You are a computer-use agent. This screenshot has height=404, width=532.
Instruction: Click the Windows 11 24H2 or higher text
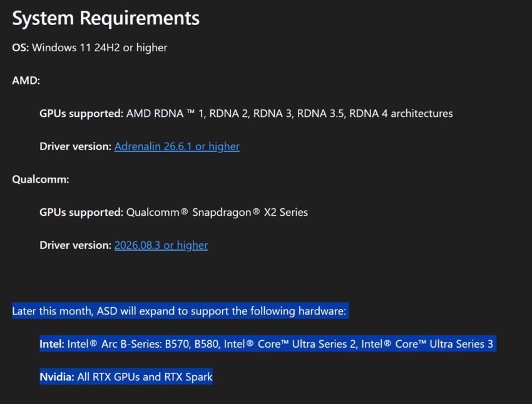[x=100, y=48]
